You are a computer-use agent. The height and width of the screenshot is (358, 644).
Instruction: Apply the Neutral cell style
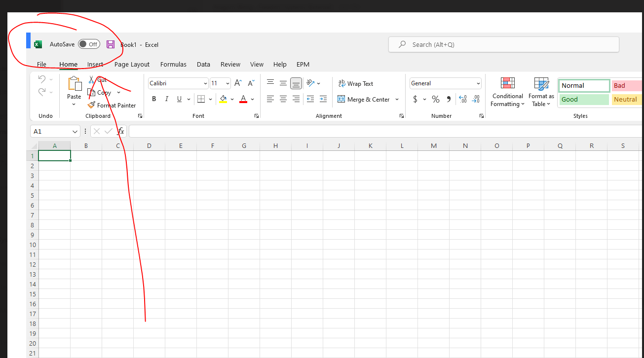[x=628, y=99]
